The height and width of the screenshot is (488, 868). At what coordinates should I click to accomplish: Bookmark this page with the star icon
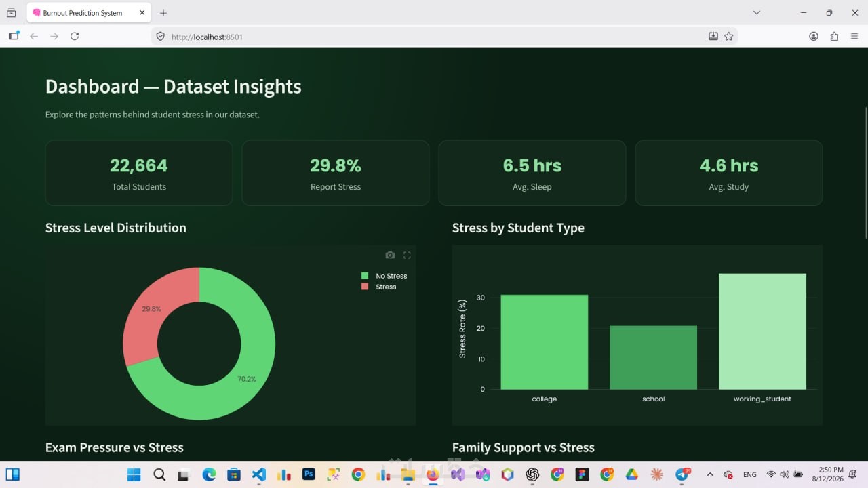pos(729,36)
